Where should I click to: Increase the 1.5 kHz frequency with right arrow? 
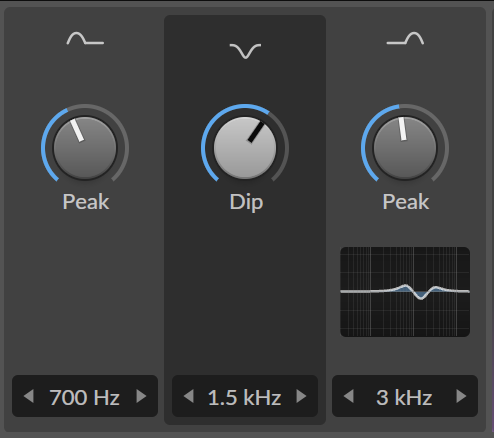point(301,396)
